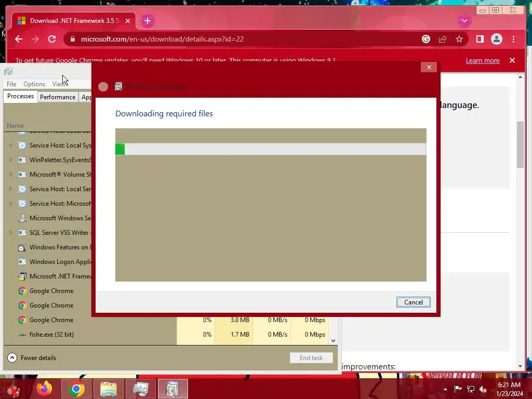This screenshot has width=532, height=399.
Task: Click page scrollbar up arrow
Action: 520,77
